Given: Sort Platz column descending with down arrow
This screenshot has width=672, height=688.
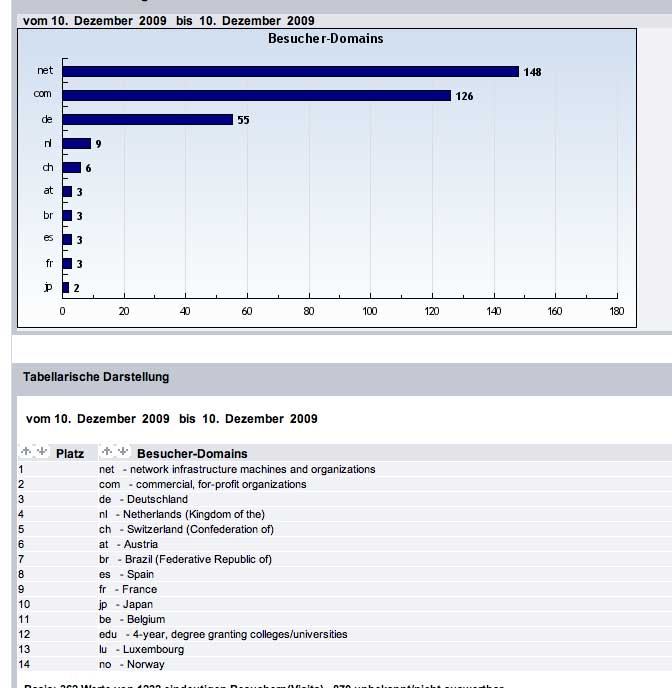Looking at the screenshot, I should point(42,453).
